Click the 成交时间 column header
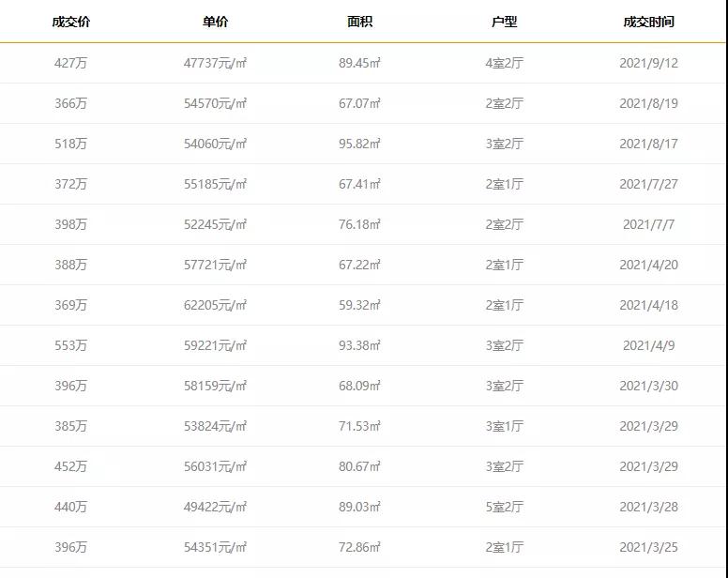The image size is (728, 578). click(x=648, y=22)
